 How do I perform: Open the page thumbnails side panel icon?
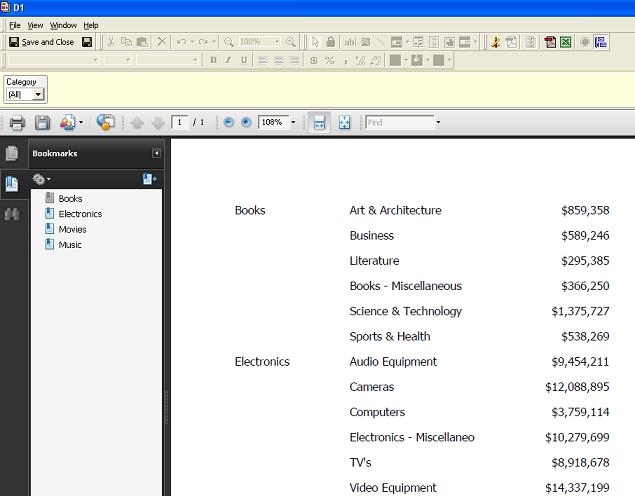[x=13, y=153]
